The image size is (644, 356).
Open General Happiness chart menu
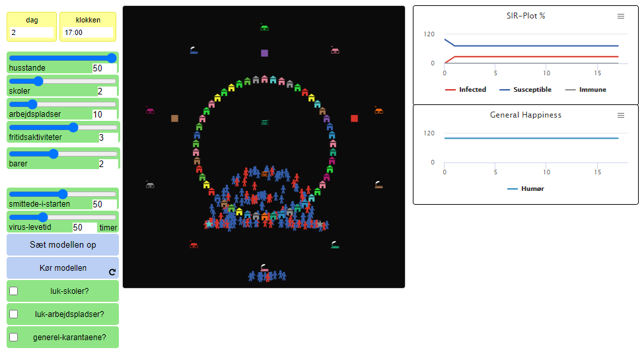coord(621,116)
